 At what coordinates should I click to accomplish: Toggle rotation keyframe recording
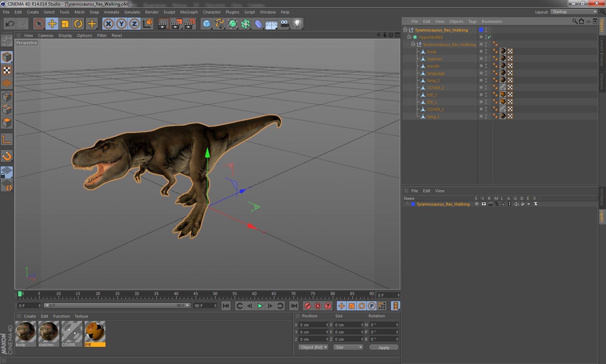pos(362,306)
